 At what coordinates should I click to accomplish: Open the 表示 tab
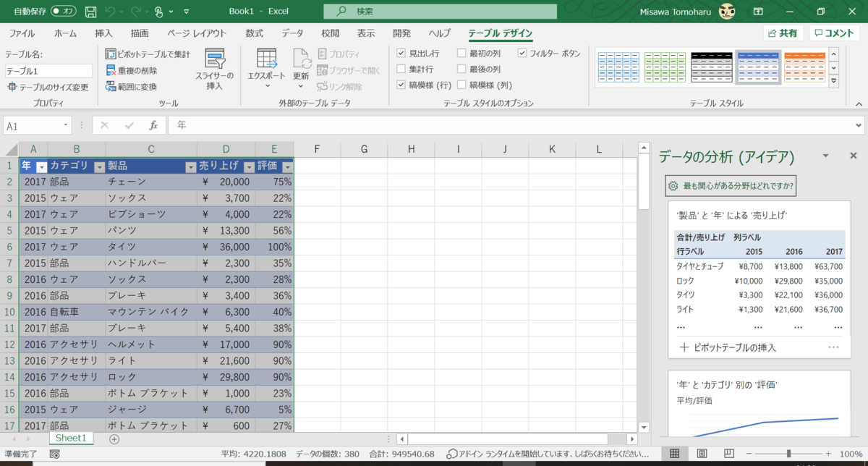365,33
